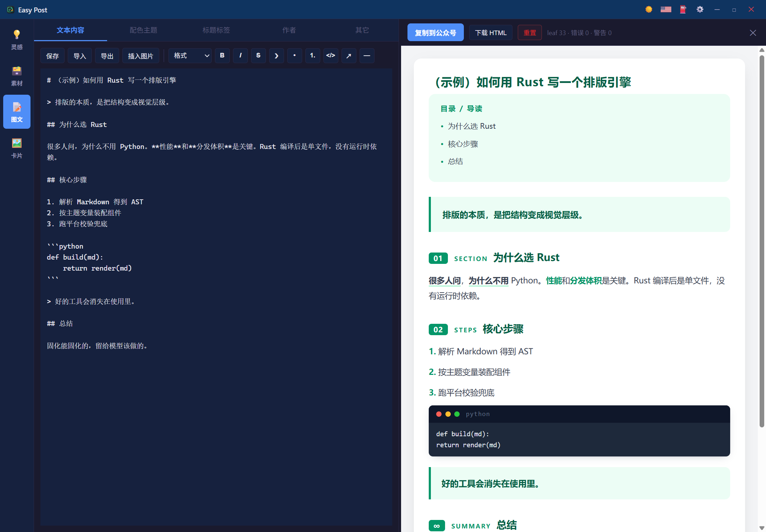This screenshot has height=532, width=766.
Task: Close the preview panel with X
Action: point(753,33)
